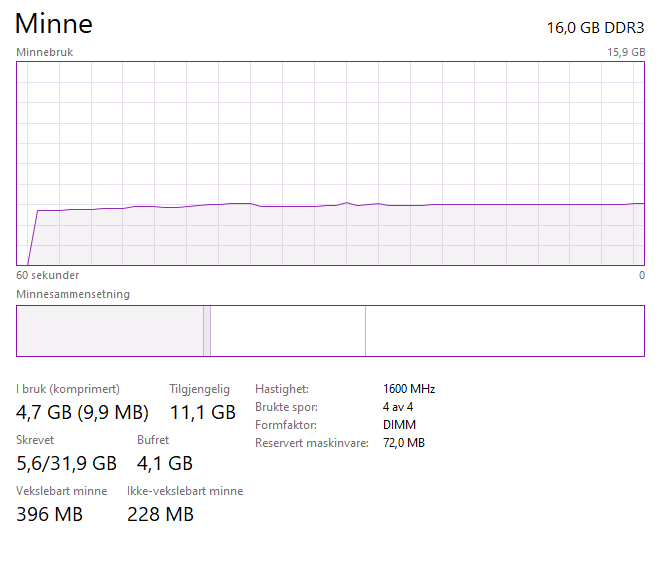This screenshot has width=660, height=578.
Task: Click the Vekslebart minne 396 MB value
Action: click(50, 514)
